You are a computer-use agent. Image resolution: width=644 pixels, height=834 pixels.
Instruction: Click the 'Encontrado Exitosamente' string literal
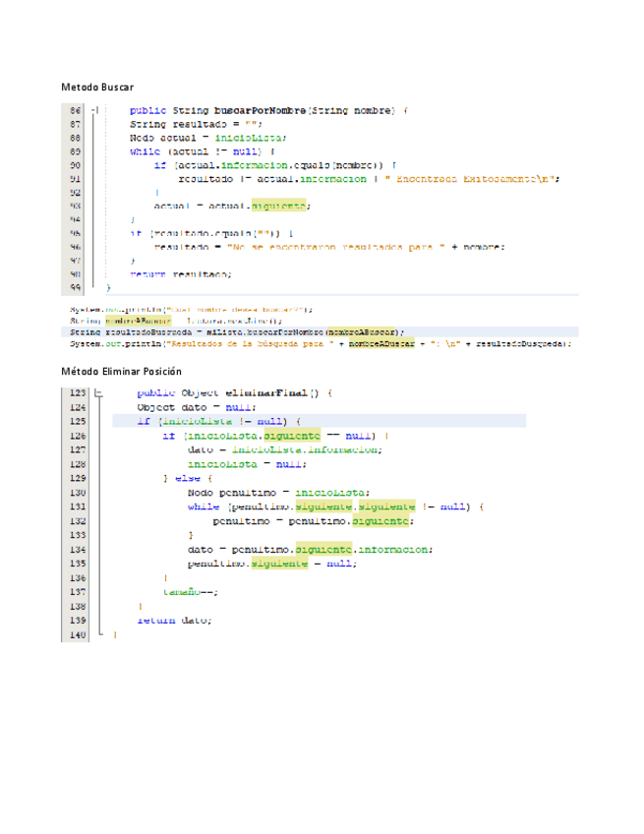pos(473,178)
